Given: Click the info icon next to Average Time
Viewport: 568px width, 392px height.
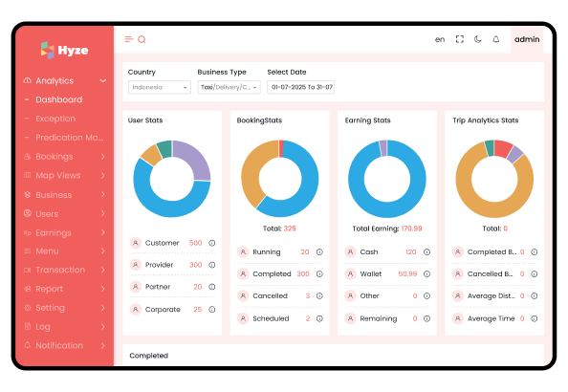Looking at the screenshot, I should pyautogui.click(x=535, y=318).
